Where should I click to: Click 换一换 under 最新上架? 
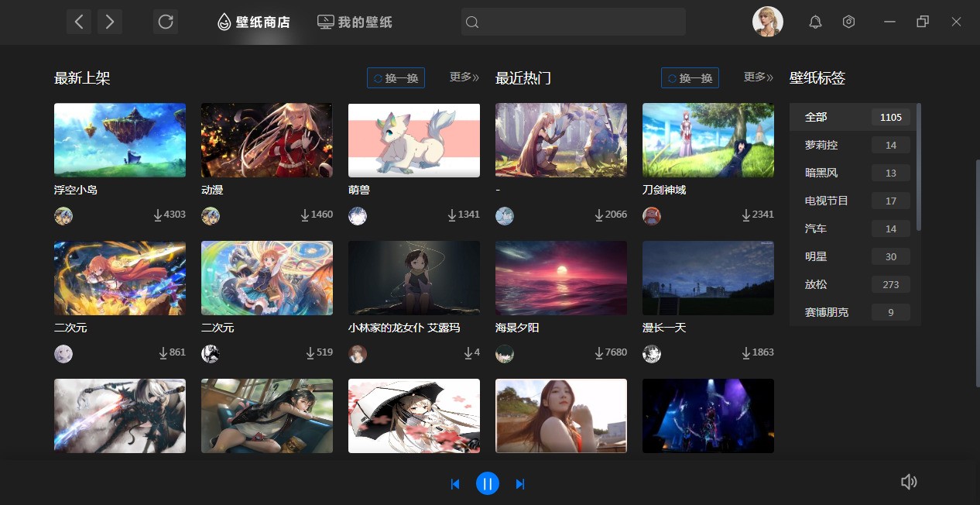point(396,78)
